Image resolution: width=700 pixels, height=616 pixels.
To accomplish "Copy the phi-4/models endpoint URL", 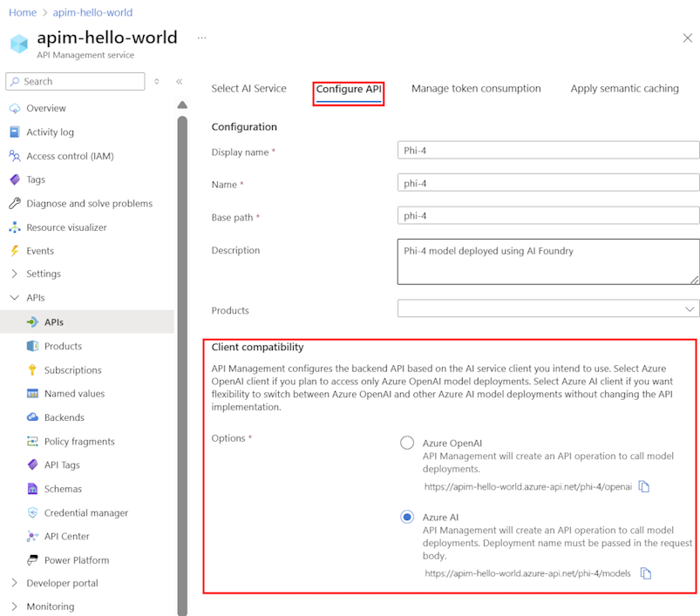I will coord(645,573).
